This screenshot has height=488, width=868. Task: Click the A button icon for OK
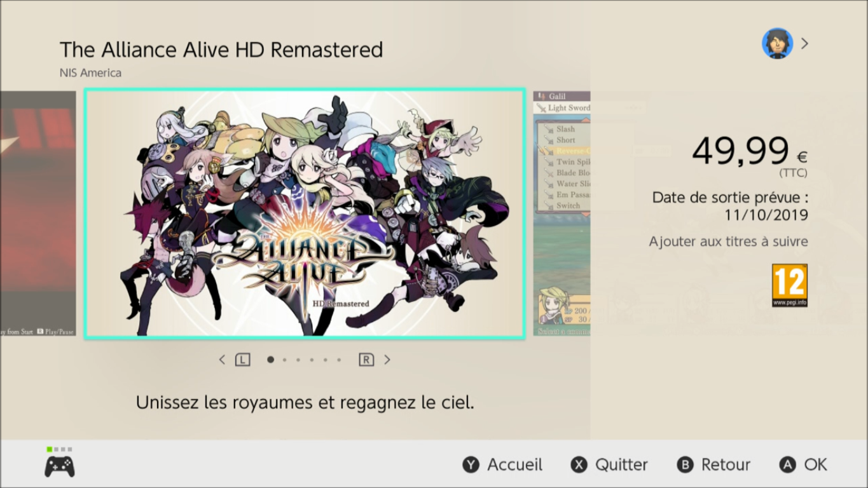point(787,464)
